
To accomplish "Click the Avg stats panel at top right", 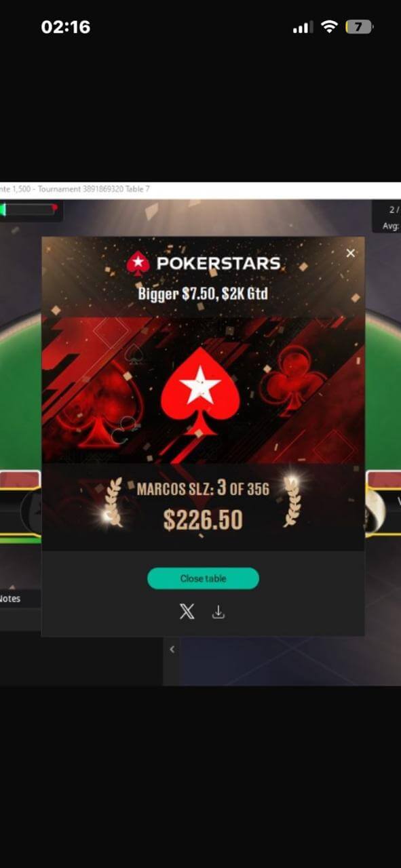I will click(387, 218).
